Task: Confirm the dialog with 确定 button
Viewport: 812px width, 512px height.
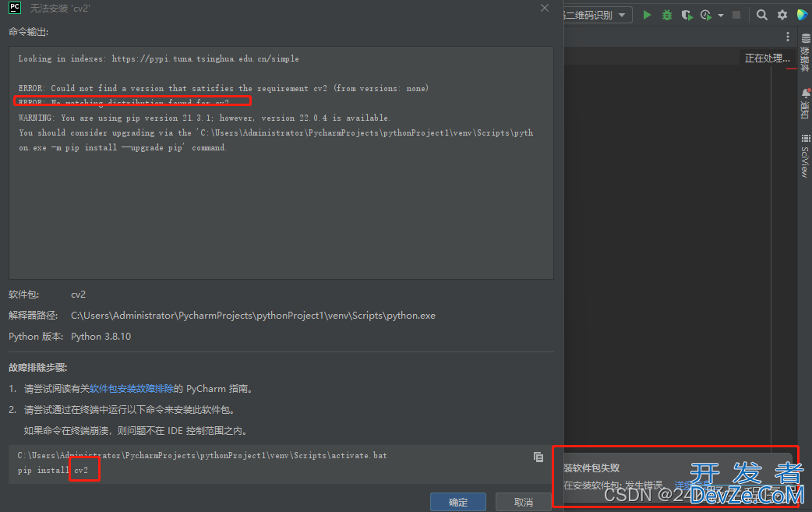Action: coord(457,502)
